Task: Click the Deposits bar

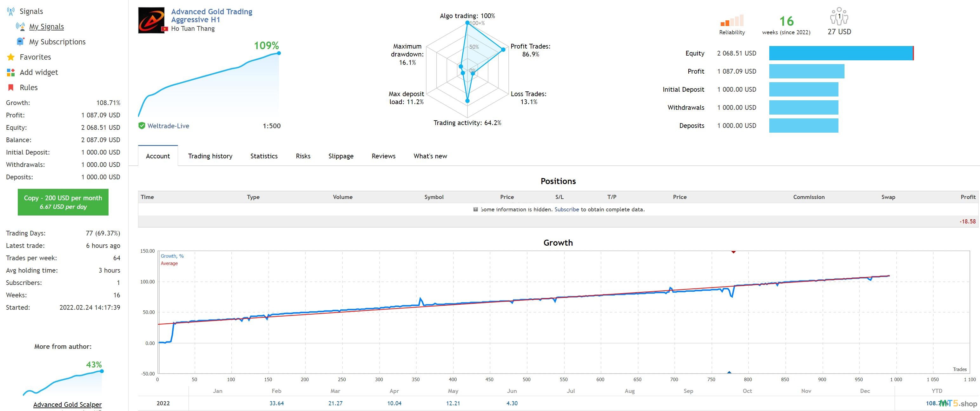Action: 804,126
